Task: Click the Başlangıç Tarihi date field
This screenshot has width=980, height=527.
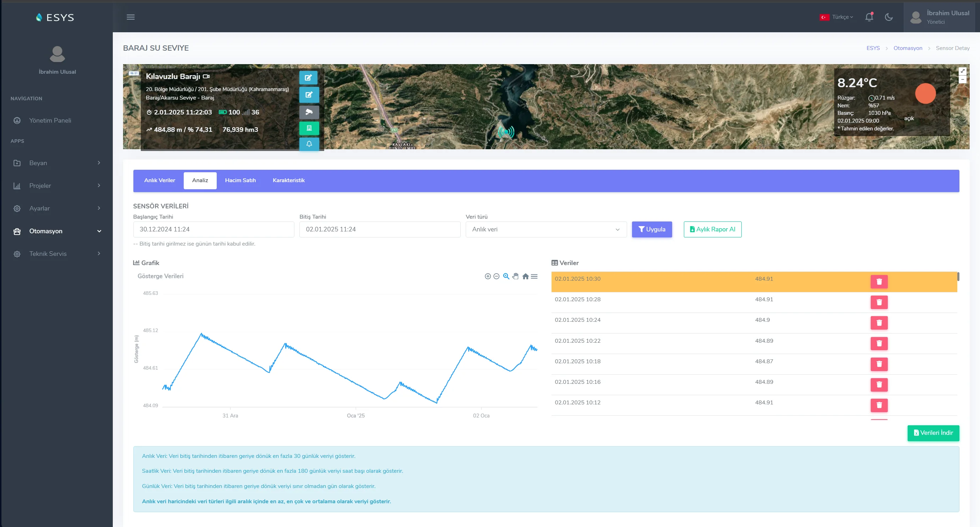Action: pos(214,229)
